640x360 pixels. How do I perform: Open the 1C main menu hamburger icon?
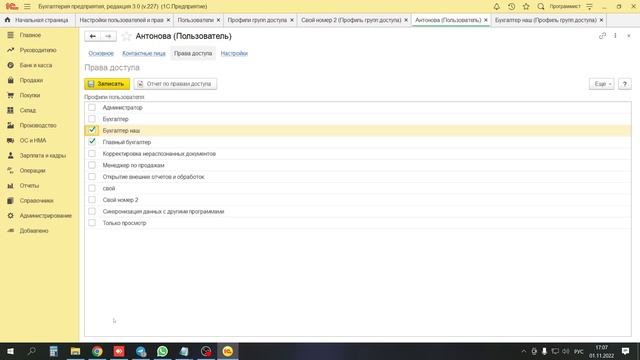click(27, 7)
